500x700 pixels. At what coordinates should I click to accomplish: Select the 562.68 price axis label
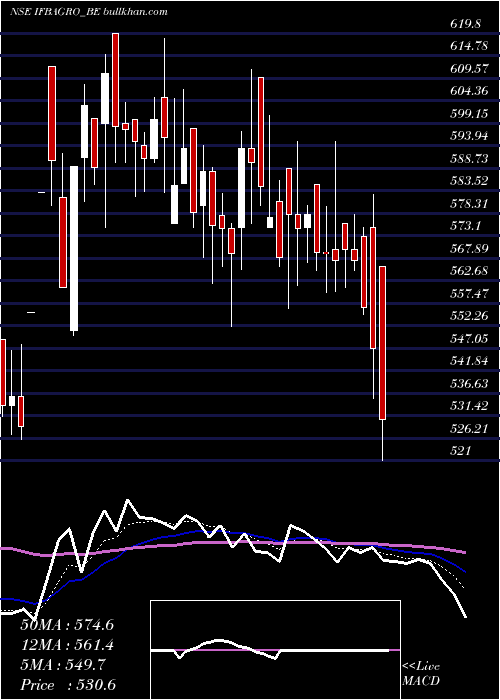coord(469,271)
